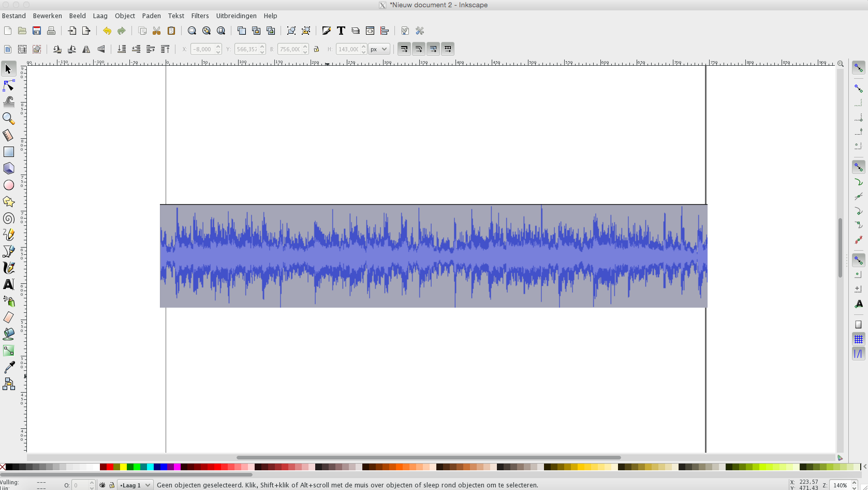The width and height of the screenshot is (868, 490).
Task: Click the zoom percentage stepper arrows
Action: [855, 485]
